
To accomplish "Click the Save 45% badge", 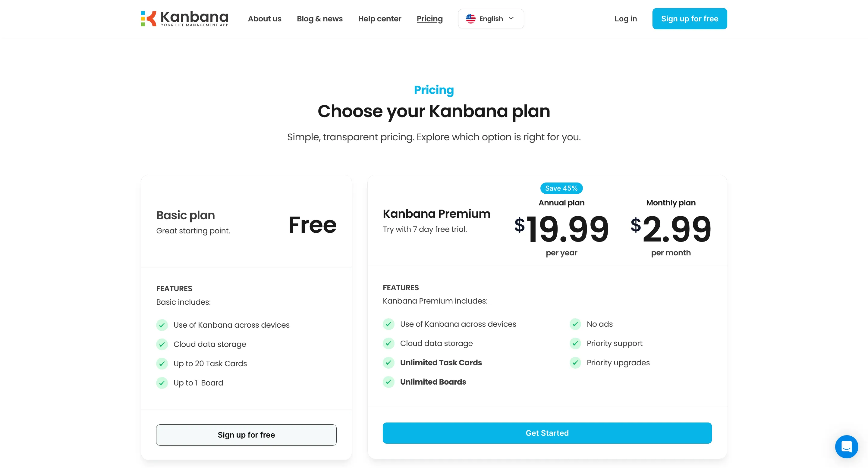I will pos(561,188).
